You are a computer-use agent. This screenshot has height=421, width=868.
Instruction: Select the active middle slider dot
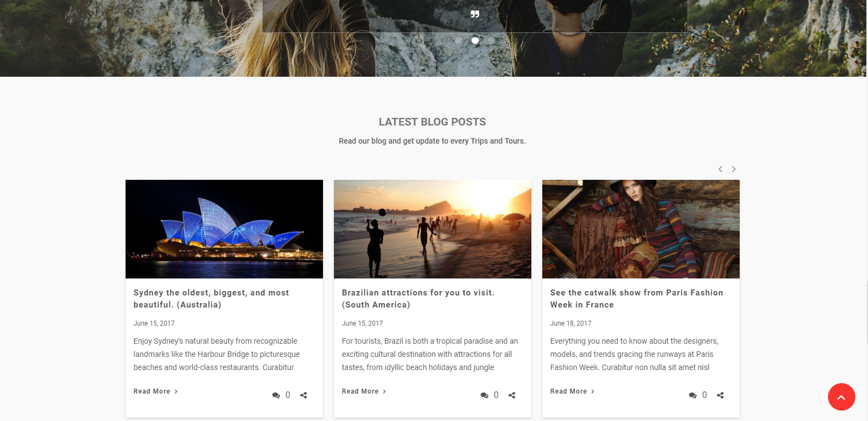point(475,41)
